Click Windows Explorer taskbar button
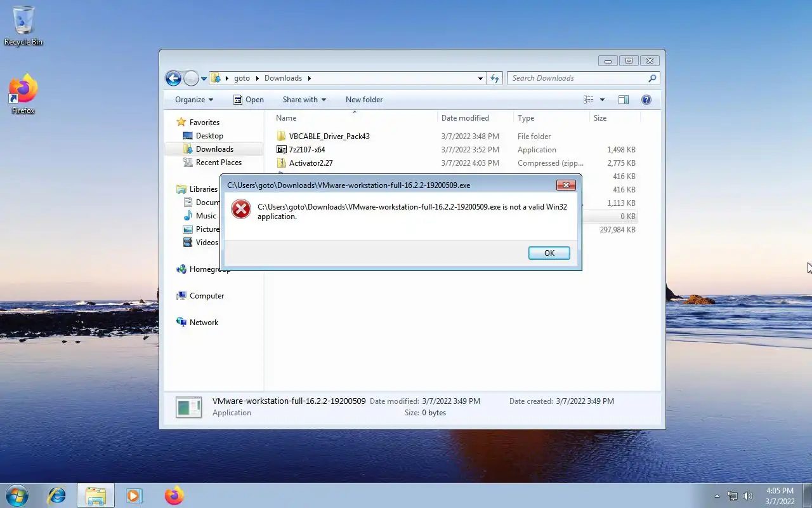812x508 pixels. point(96,495)
